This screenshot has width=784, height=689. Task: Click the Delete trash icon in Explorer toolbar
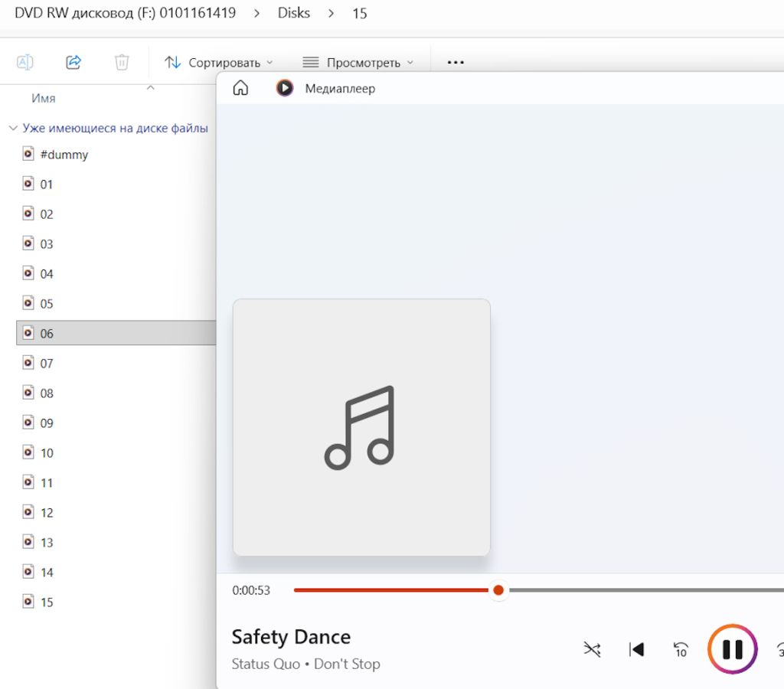122,62
